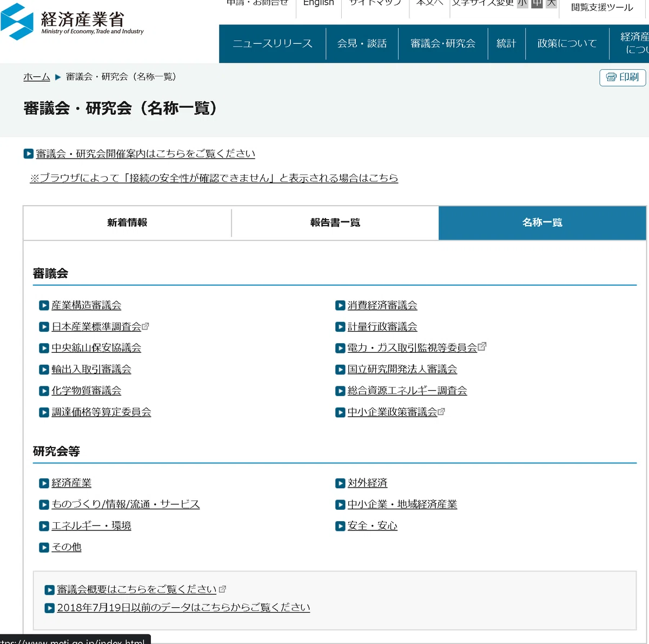The width and height of the screenshot is (649, 644).
Task: Click arrow icon beside 経済産業
Action: point(44,483)
